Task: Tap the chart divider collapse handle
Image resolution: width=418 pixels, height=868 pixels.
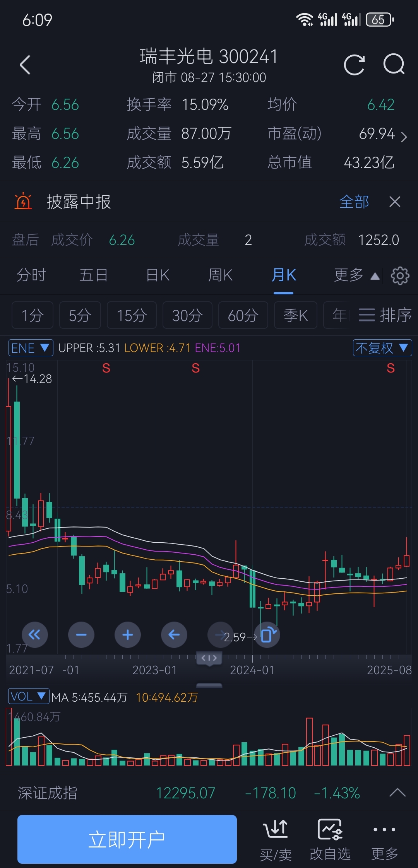Action: coord(209,658)
